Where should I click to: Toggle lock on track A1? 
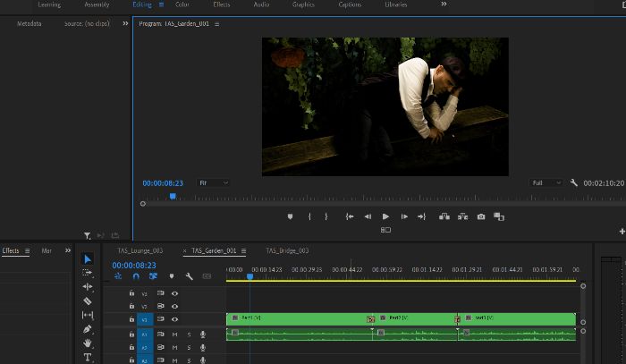pos(131,334)
